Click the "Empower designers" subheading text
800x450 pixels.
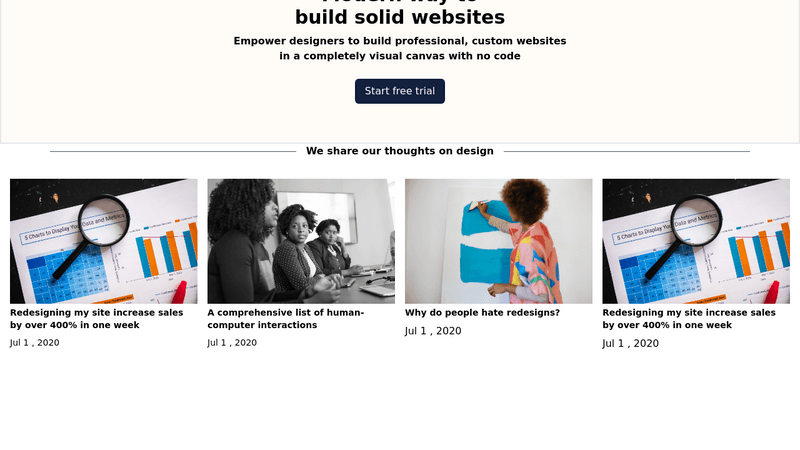click(400, 48)
